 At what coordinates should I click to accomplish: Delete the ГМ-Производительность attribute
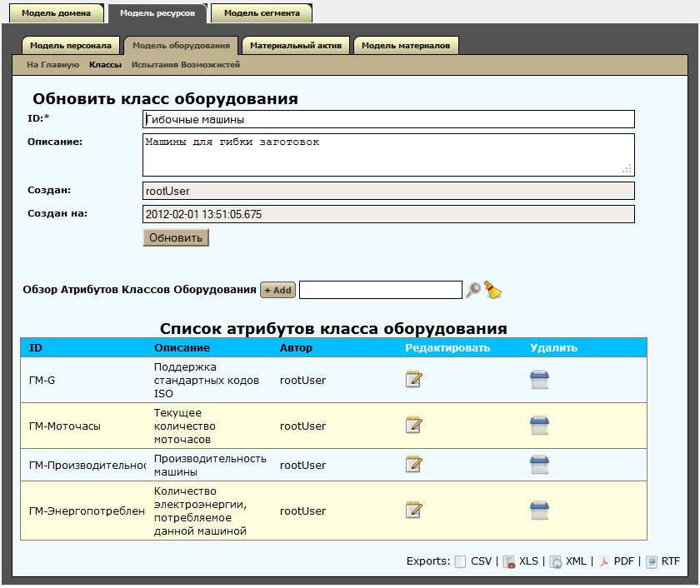(539, 465)
